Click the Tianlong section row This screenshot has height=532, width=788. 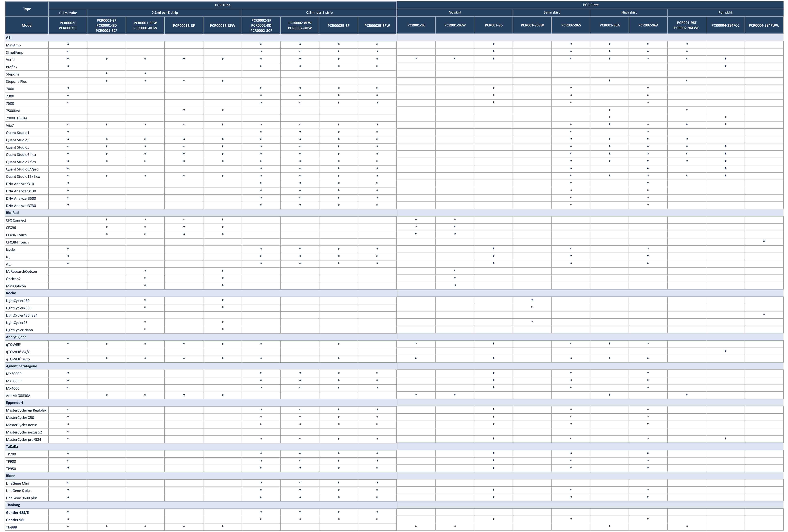(394, 505)
